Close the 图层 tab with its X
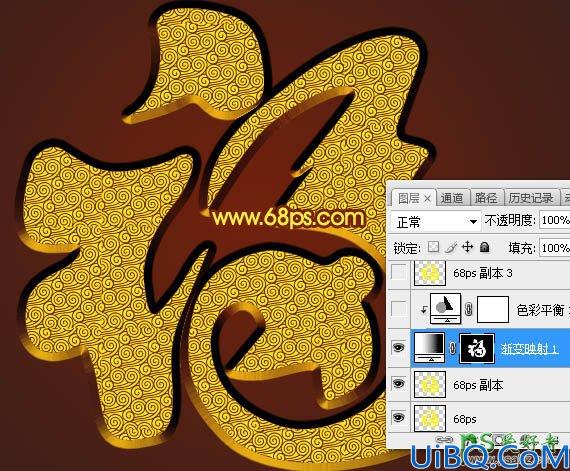The image size is (570, 471). point(428,198)
